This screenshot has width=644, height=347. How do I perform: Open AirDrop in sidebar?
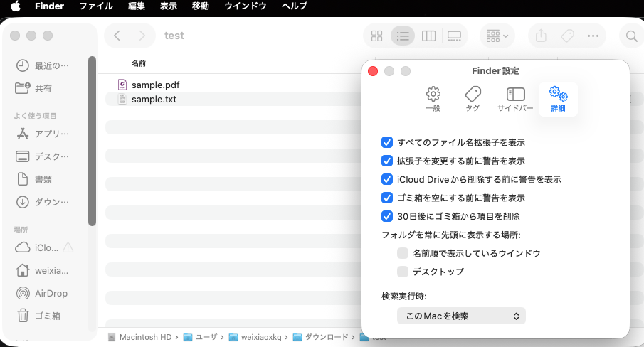[43, 293]
